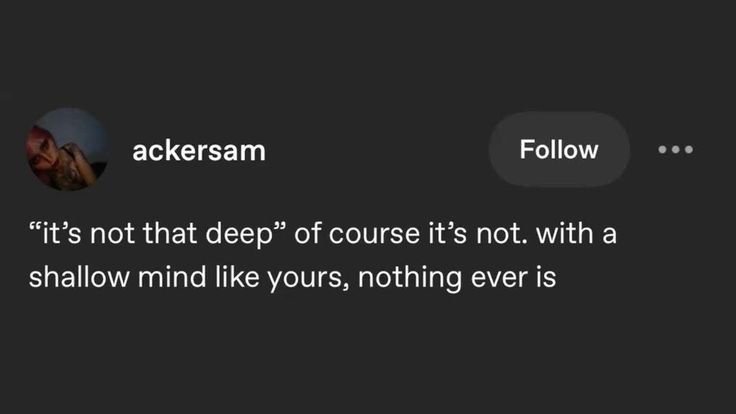Image resolution: width=736 pixels, height=414 pixels.
Task: Open blog by clicking ackersam name
Action: pos(199,151)
